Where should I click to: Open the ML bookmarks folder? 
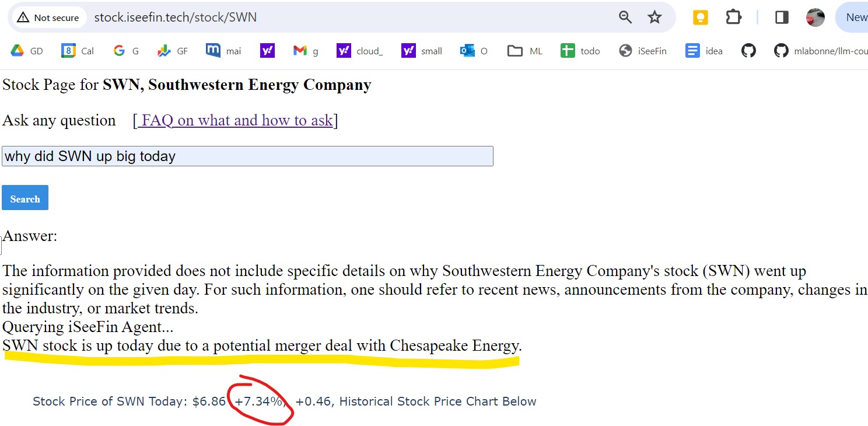[525, 51]
